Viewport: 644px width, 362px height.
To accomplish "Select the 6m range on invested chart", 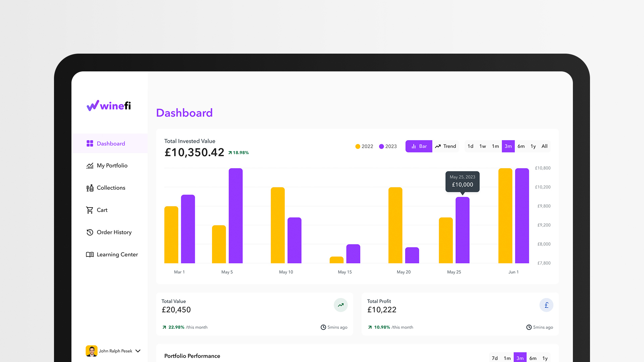I will pyautogui.click(x=521, y=146).
